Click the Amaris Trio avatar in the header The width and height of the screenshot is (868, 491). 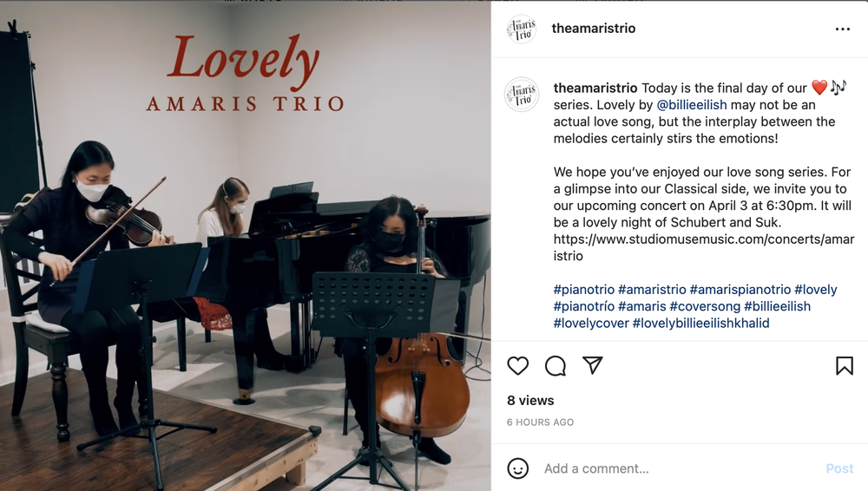coord(522,29)
